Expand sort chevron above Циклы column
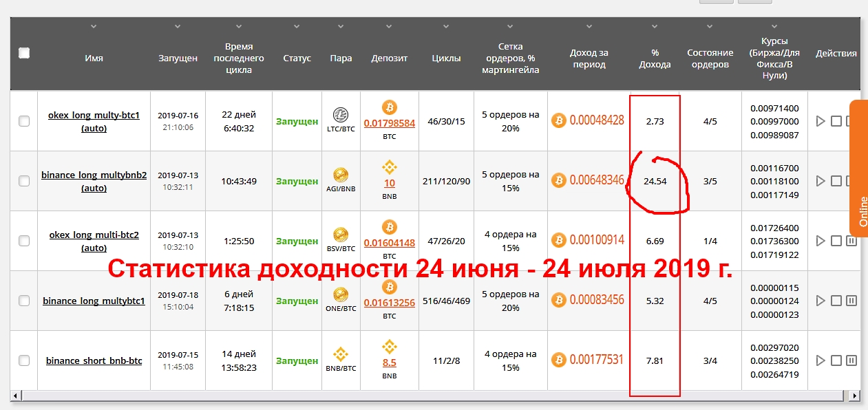The height and width of the screenshot is (410, 868). point(446,27)
